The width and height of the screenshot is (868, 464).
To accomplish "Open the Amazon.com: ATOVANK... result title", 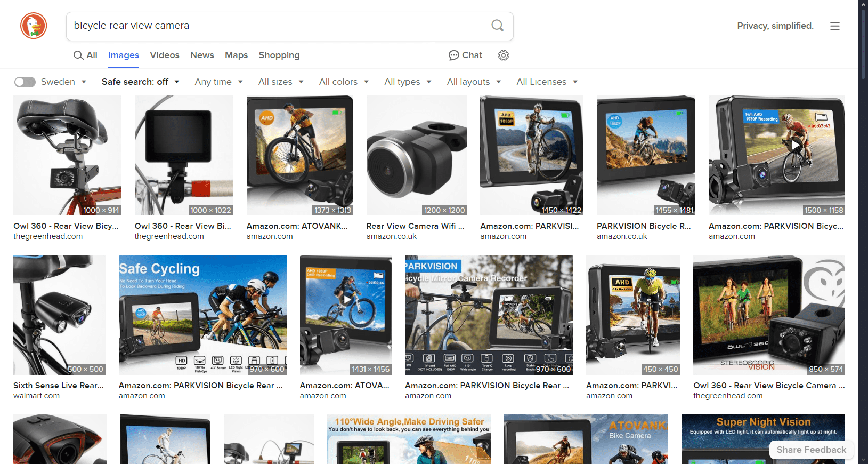I will tap(297, 226).
